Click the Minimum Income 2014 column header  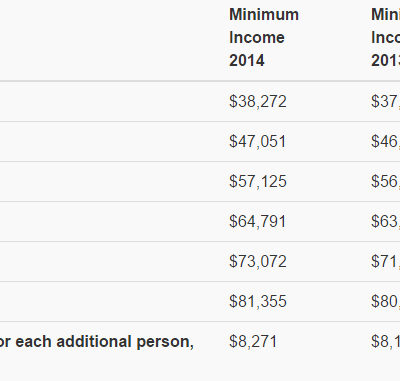click(264, 37)
